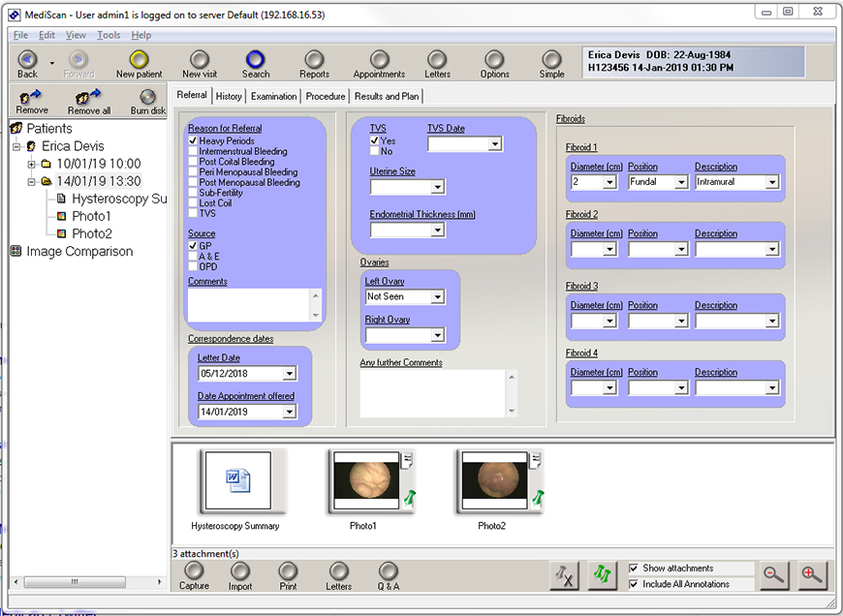The image size is (843, 616).
Task: Click the Import button icon
Action: coord(239,570)
